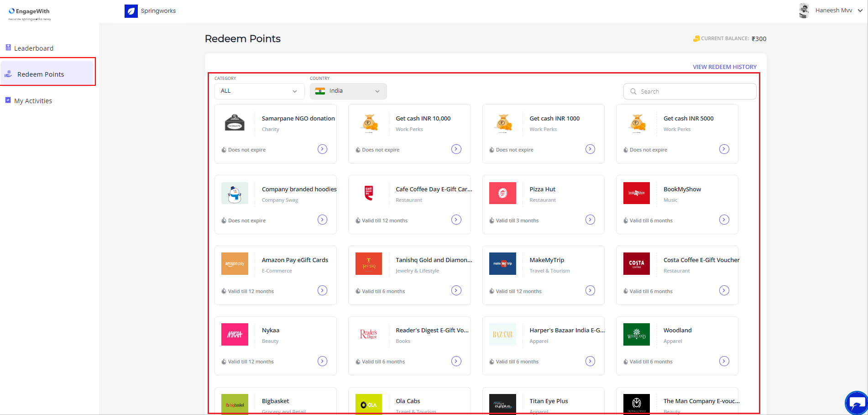
Task: Click Get cash INR 10,000 title
Action: pos(423,118)
